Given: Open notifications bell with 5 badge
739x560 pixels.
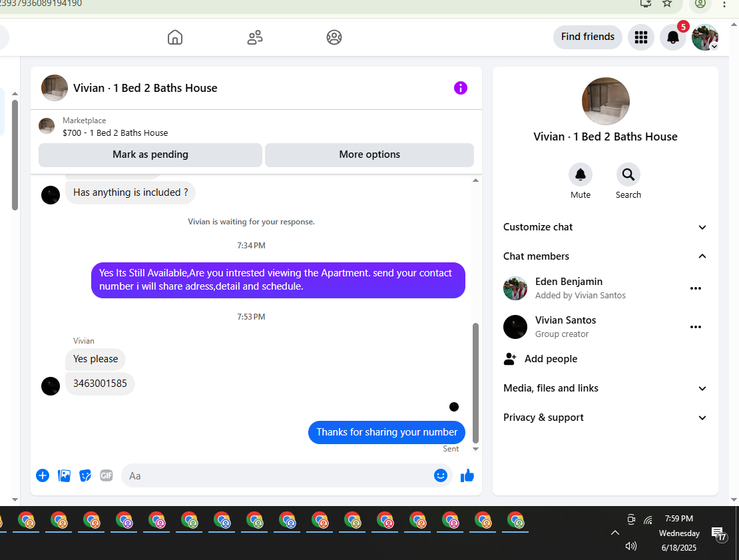Looking at the screenshot, I should [x=673, y=37].
